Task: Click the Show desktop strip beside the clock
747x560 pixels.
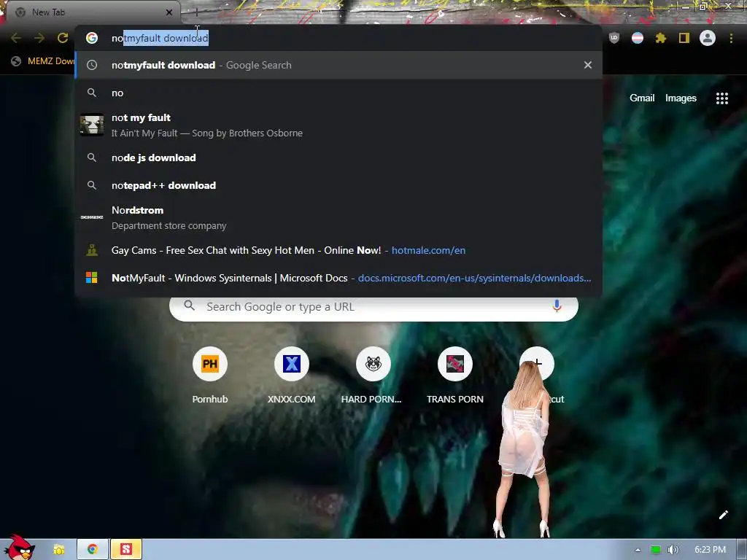Action: click(x=742, y=550)
